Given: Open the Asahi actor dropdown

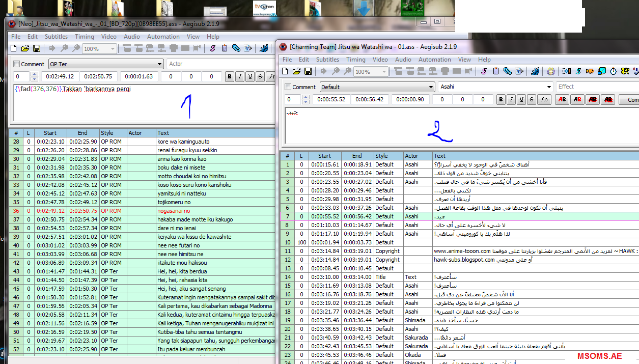Looking at the screenshot, I should point(548,87).
